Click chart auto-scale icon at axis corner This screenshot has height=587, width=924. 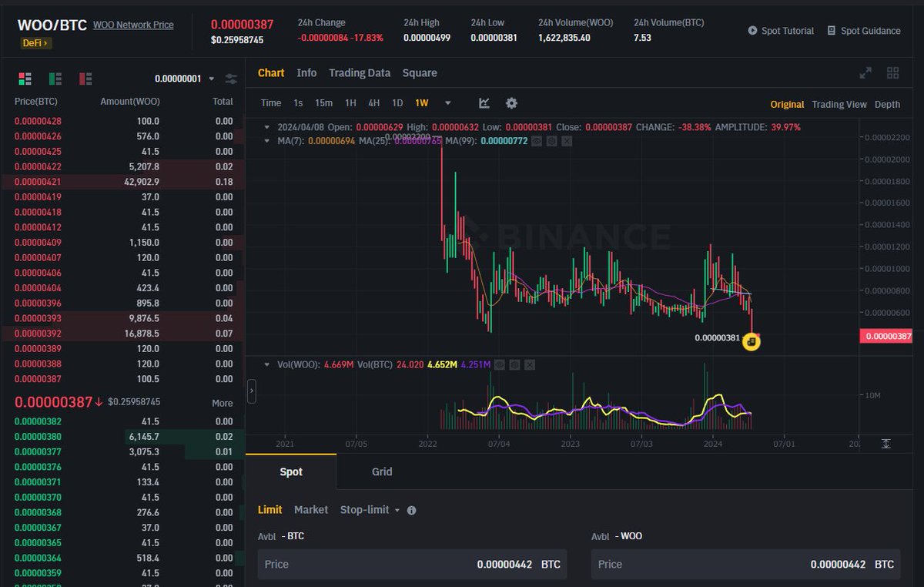click(886, 444)
